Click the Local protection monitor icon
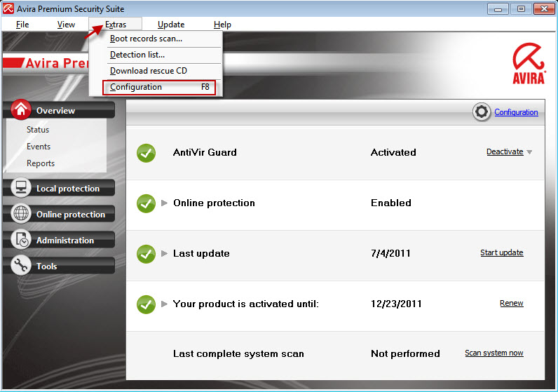The image size is (558, 392). [20, 187]
